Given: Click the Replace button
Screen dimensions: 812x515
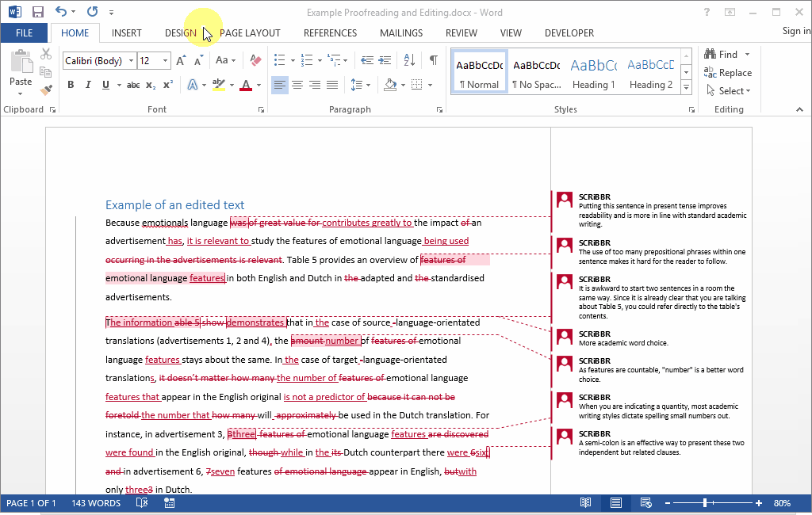Looking at the screenshot, I should click(730, 73).
